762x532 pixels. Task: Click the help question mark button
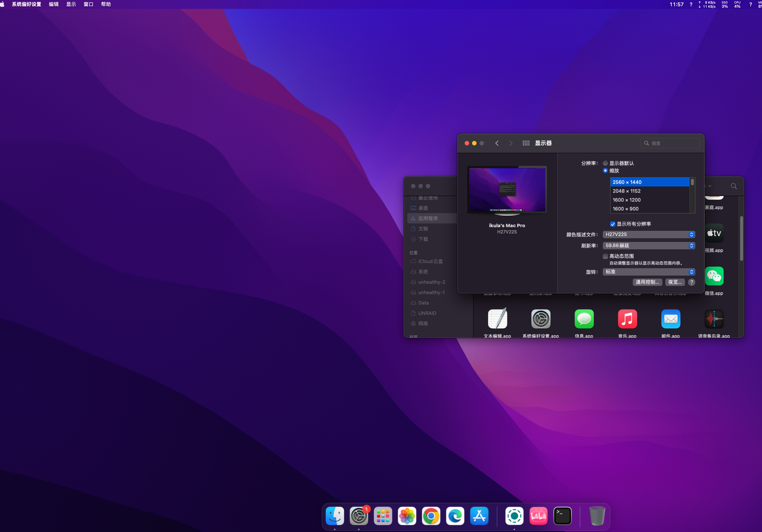691,282
